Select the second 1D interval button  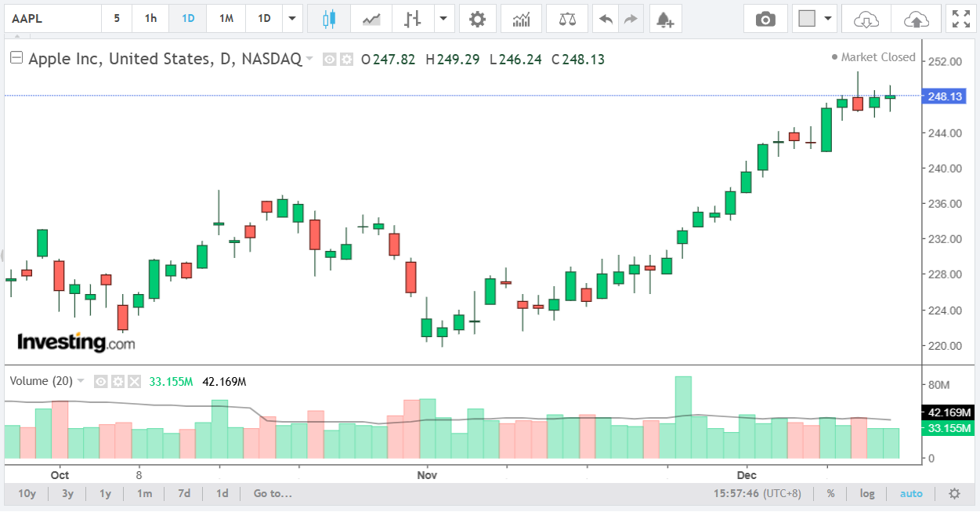(265, 19)
